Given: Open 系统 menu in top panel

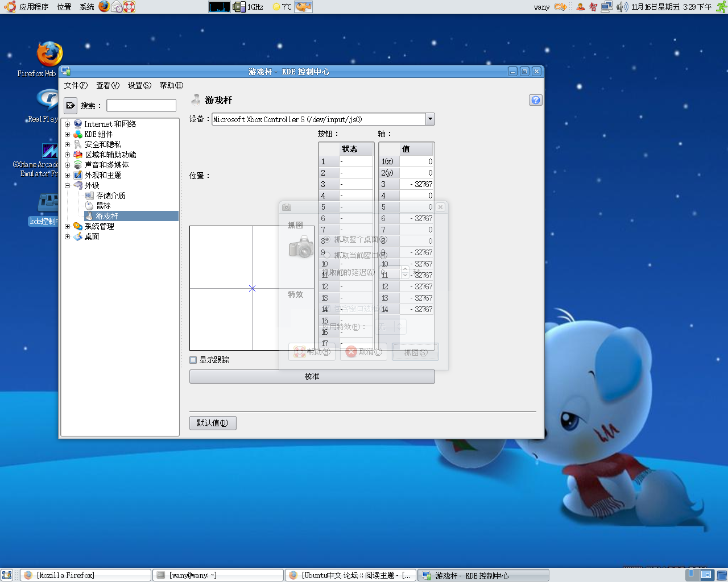Looking at the screenshot, I should tap(87, 7).
